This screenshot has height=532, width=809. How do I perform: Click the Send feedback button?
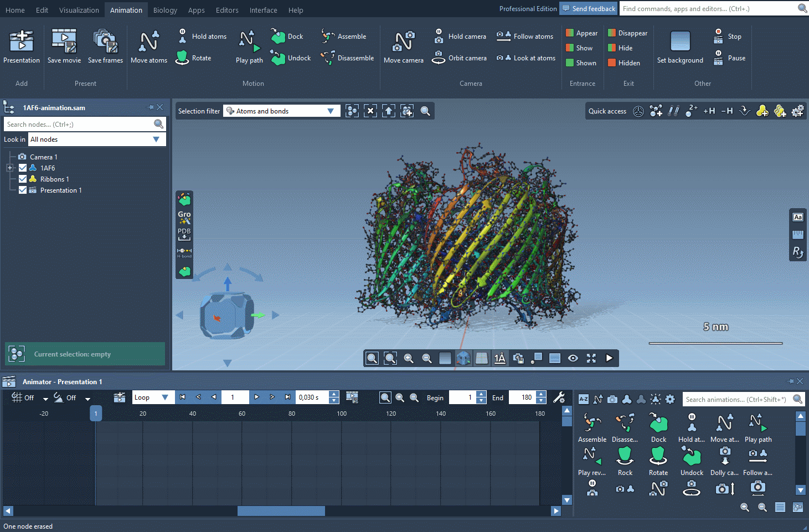point(588,8)
